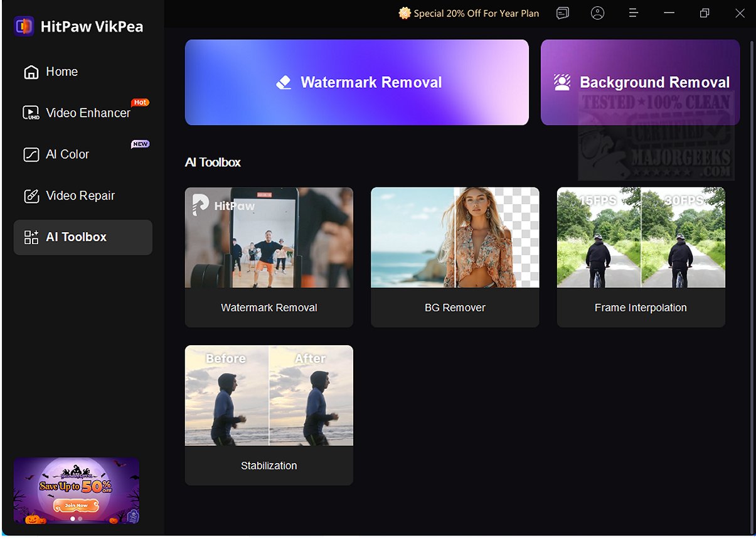Select AI Toolbox in sidebar
The width and height of the screenshot is (756, 539).
click(83, 237)
